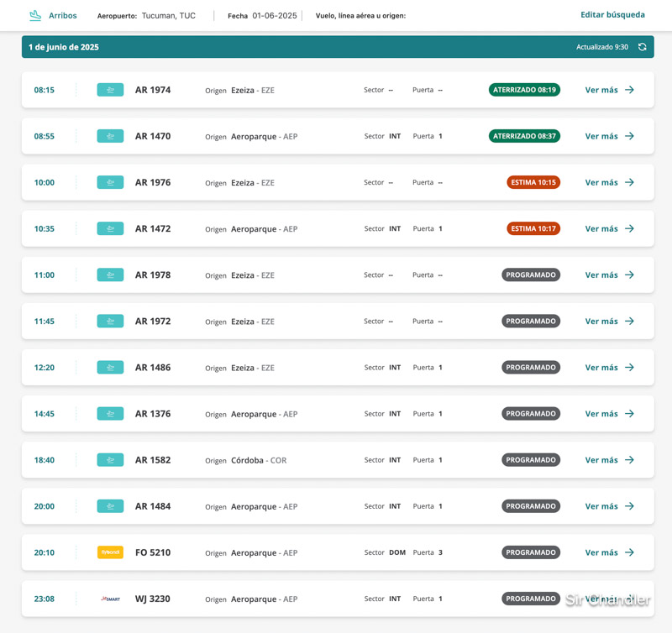The height and width of the screenshot is (633, 672).
Task: Click the arrow icon on the AR 1470 row
Action: pyautogui.click(x=629, y=136)
